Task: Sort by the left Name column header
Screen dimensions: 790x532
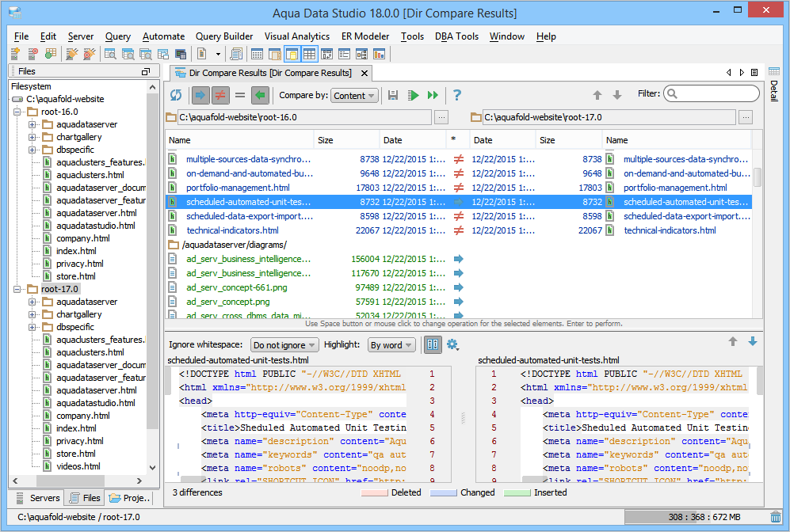Action: click(239, 140)
